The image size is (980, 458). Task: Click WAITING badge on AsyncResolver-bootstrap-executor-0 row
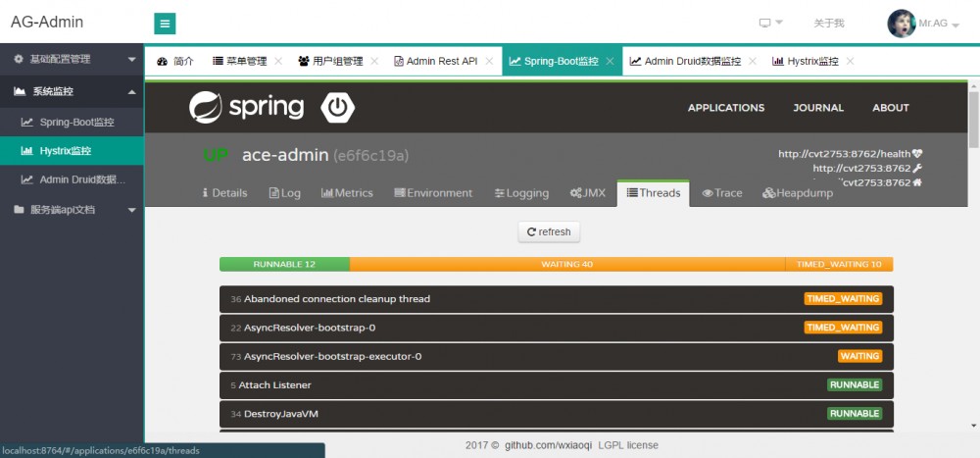(x=860, y=356)
